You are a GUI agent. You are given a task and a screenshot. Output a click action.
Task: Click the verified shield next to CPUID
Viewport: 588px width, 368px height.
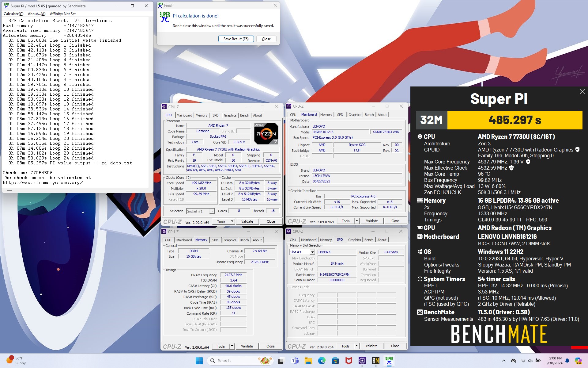(577, 150)
